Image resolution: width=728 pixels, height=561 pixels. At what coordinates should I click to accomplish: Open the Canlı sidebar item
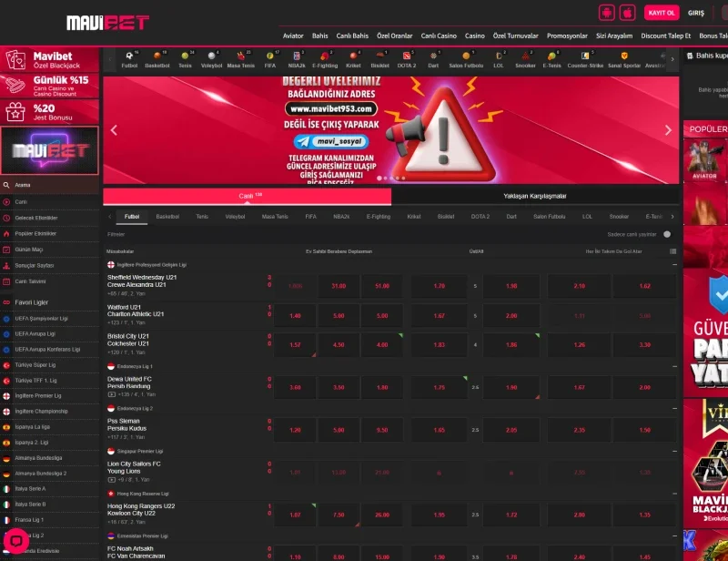pyautogui.click(x=50, y=201)
